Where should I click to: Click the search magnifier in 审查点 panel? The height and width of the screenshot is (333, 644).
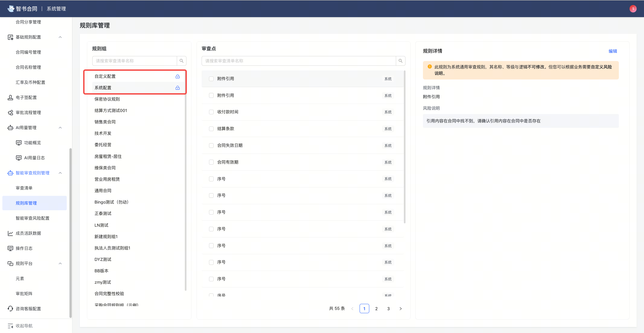click(400, 61)
